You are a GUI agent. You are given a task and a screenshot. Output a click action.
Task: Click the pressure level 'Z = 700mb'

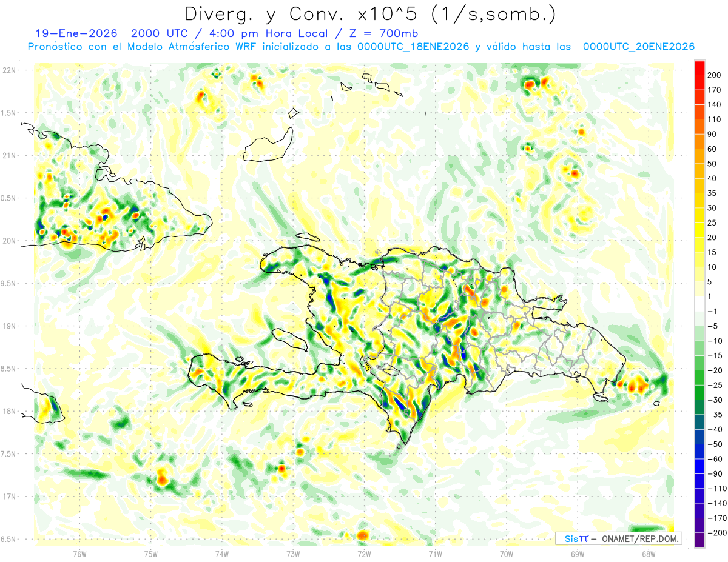click(x=385, y=33)
